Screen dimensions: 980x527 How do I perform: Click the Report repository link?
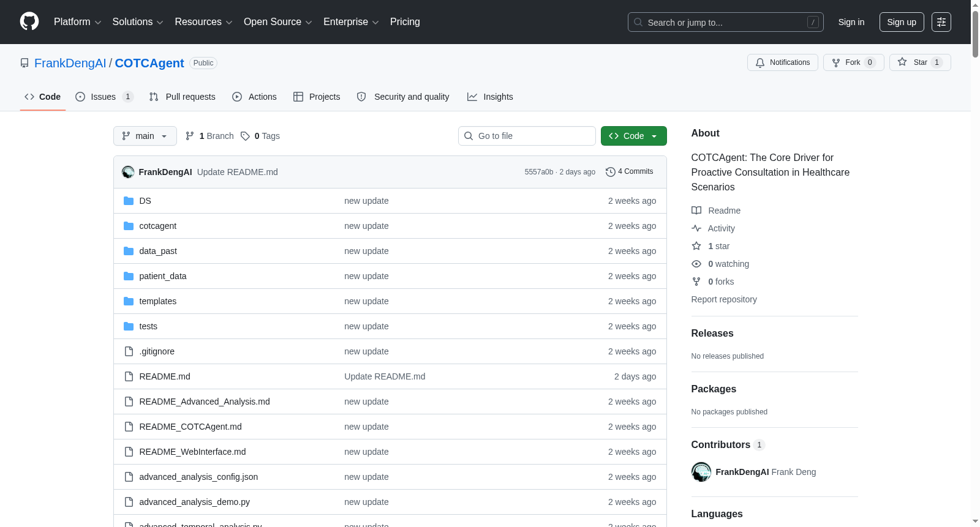click(x=724, y=299)
